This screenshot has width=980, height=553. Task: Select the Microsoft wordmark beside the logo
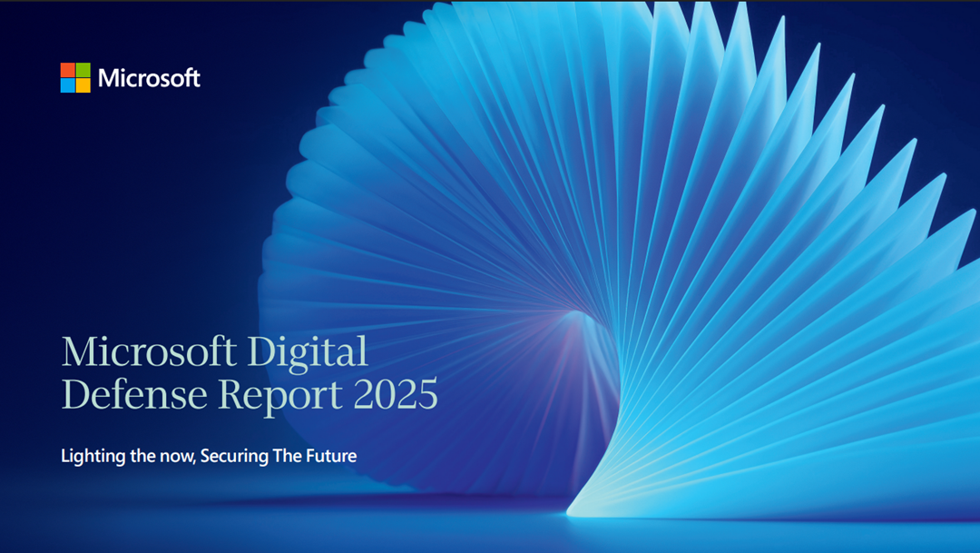pyautogui.click(x=149, y=78)
